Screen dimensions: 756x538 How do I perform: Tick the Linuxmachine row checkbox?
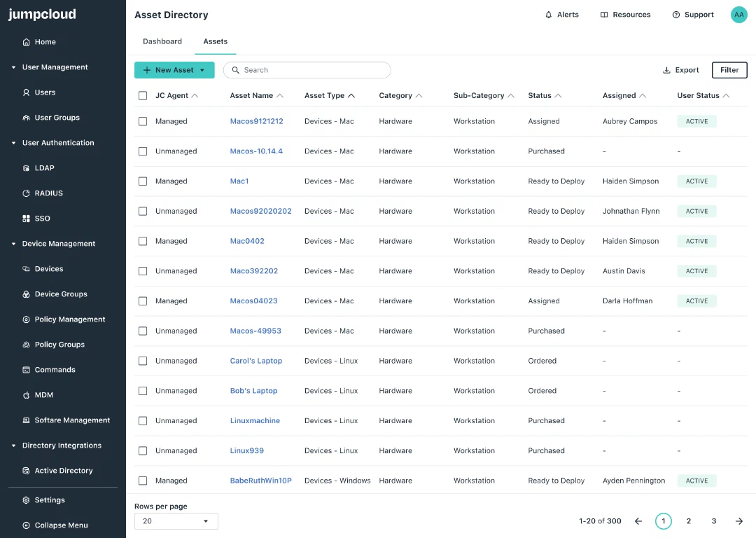click(143, 421)
